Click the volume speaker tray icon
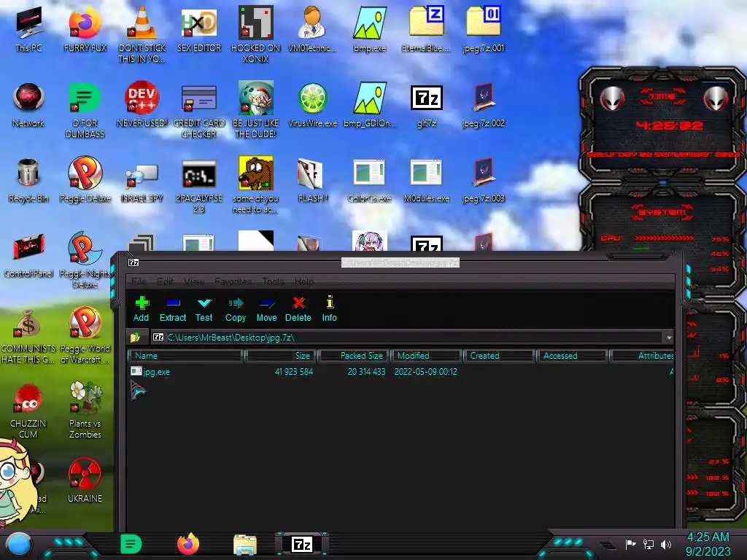The width and height of the screenshot is (747, 560). click(666, 544)
